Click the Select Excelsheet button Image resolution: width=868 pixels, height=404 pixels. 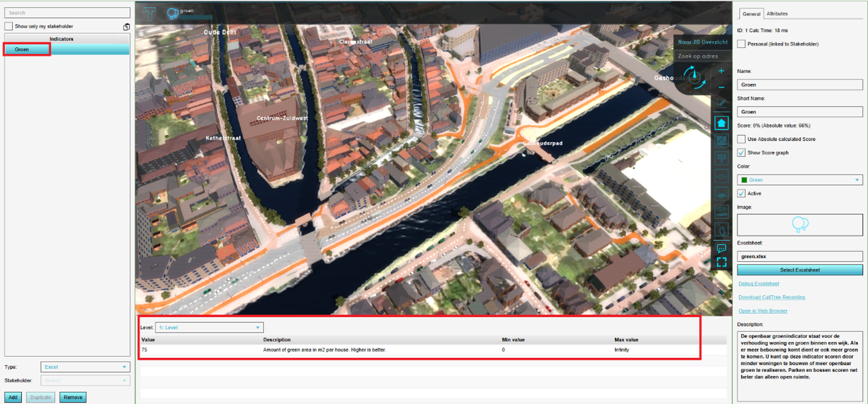799,270
